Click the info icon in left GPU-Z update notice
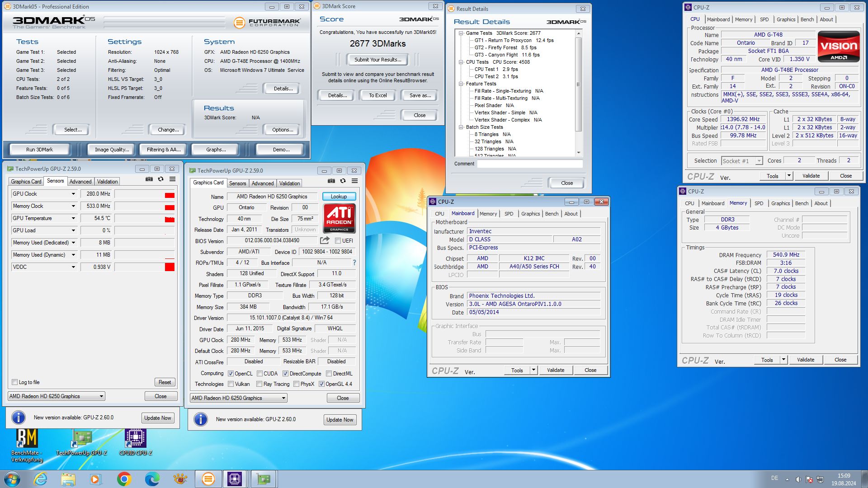 click(x=19, y=418)
